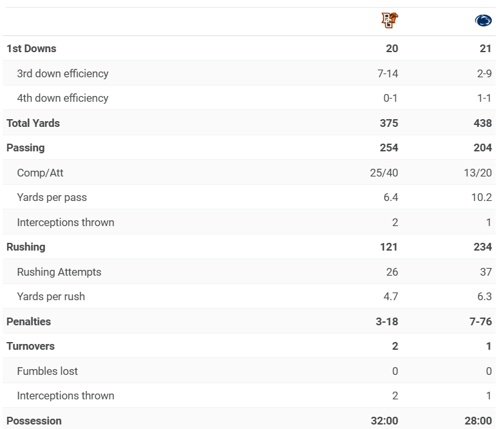
Task: Click the 438 total yards value
Action: (482, 123)
